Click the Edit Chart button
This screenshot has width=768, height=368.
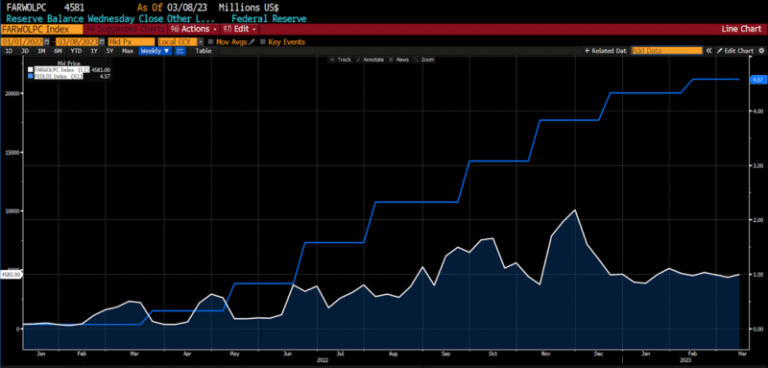click(x=736, y=50)
